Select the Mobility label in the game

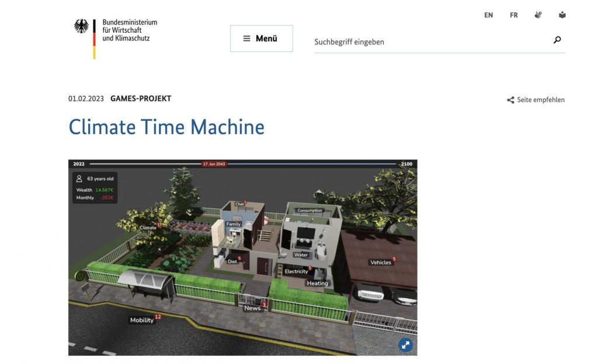coord(142,320)
